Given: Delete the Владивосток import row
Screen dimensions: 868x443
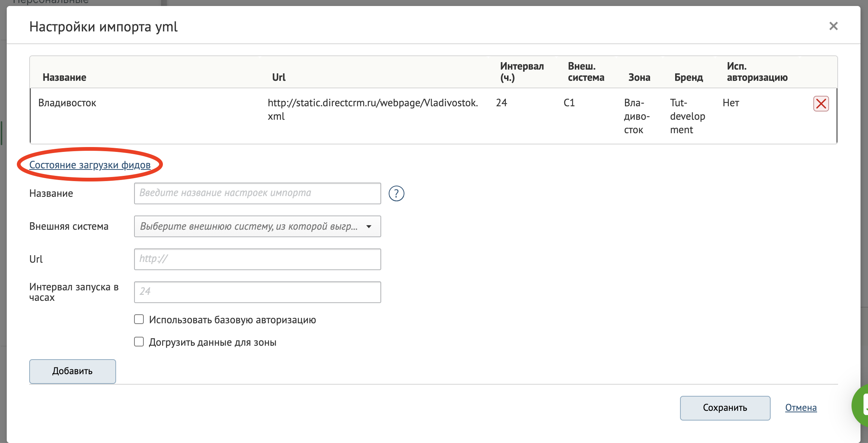Looking at the screenshot, I should click(821, 104).
